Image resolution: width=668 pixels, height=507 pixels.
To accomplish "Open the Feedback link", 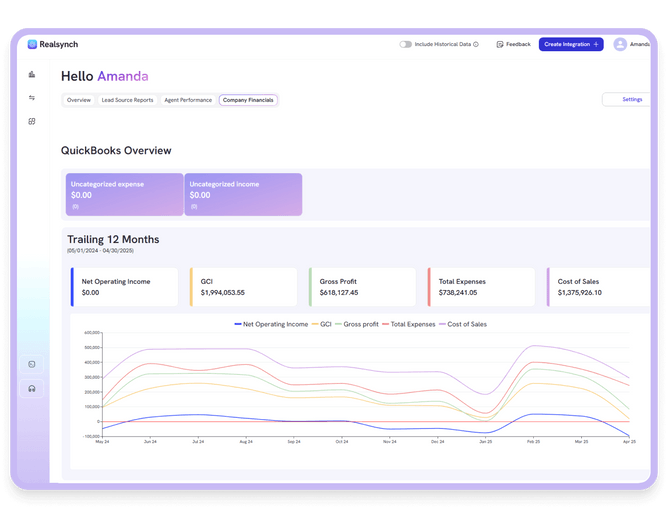I will tap(514, 45).
